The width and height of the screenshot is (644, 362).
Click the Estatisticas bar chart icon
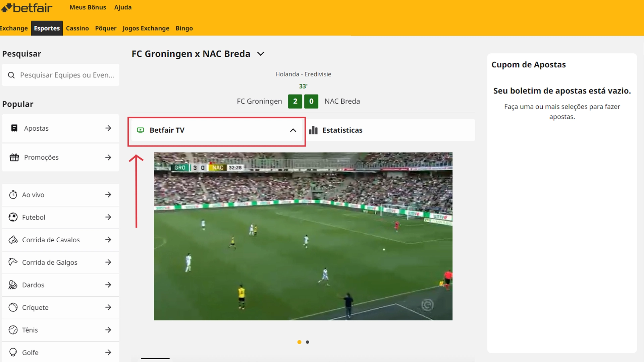coord(313,130)
